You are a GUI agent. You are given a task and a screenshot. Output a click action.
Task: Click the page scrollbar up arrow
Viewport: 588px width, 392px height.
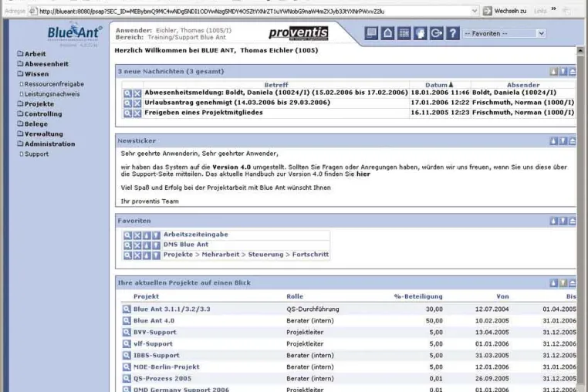coord(580,50)
